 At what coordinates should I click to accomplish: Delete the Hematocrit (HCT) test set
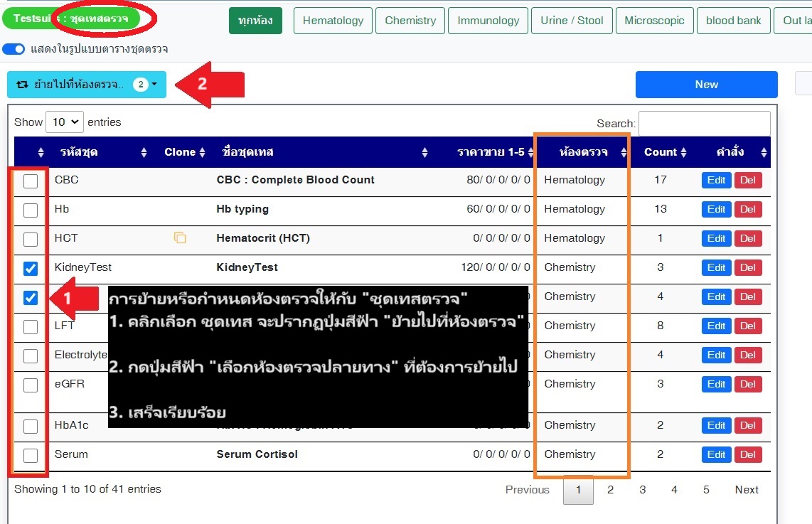tap(748, 238)
